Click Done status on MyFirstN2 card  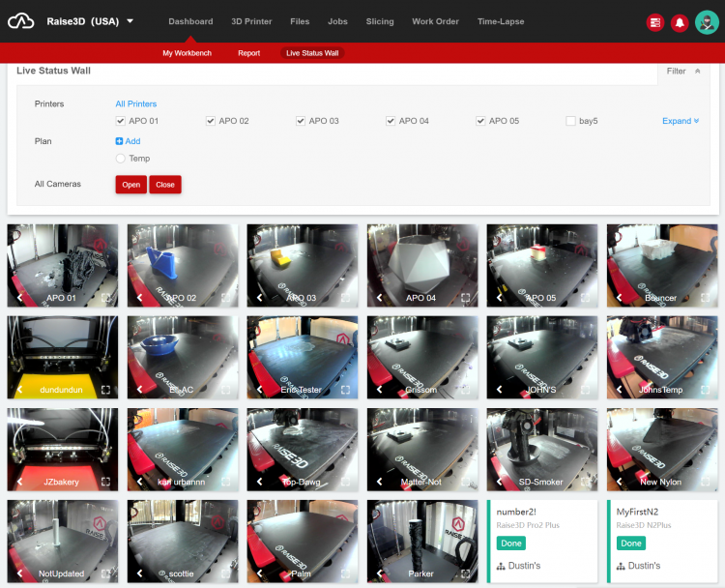click(x=630, y=544)
